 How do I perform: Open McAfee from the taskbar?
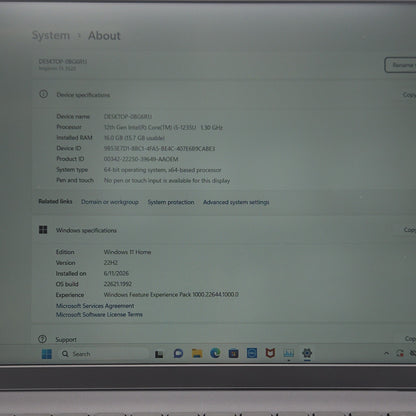(270, 353)
